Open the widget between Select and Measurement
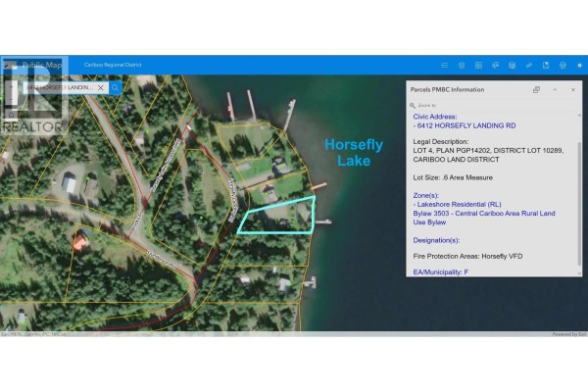 point(513,66)
